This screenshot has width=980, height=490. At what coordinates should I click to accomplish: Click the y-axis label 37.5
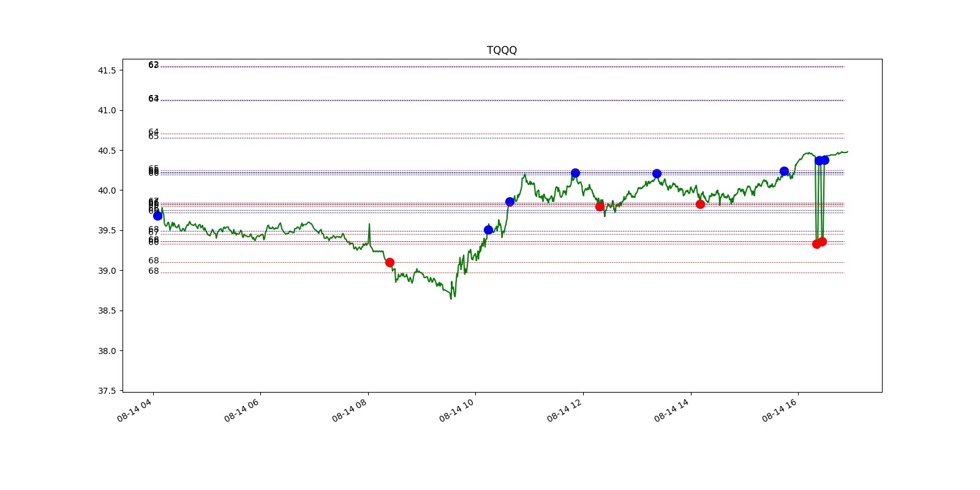(107, 391)
